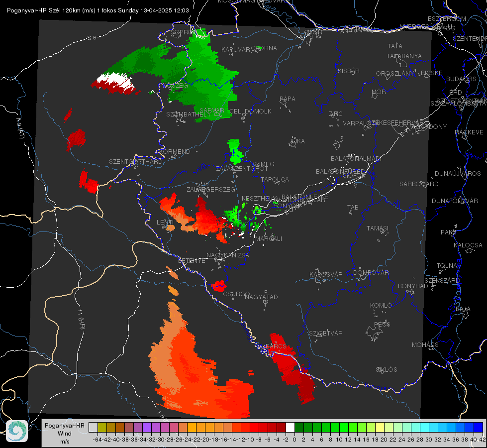Click the '42' value ending the legend scale
This screenshot has width=487, height=448.
pyautogui.click(x=483, y=440)
